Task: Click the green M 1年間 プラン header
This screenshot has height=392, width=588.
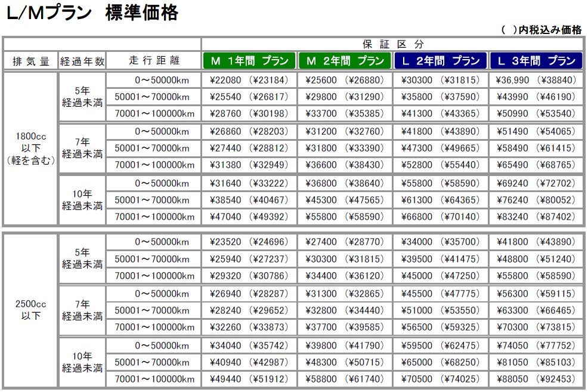Action: [249, 61]
